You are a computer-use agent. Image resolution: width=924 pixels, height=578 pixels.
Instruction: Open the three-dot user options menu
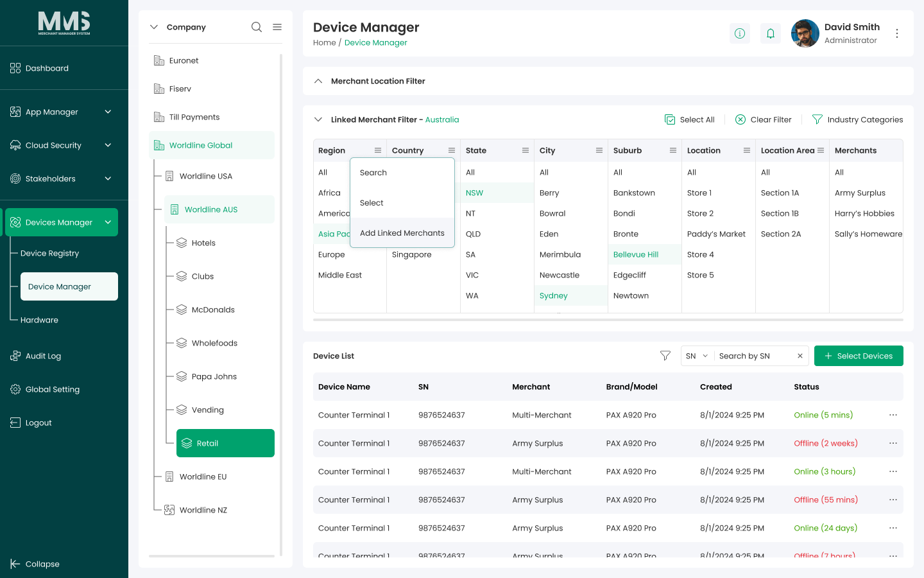pos(897,33)
